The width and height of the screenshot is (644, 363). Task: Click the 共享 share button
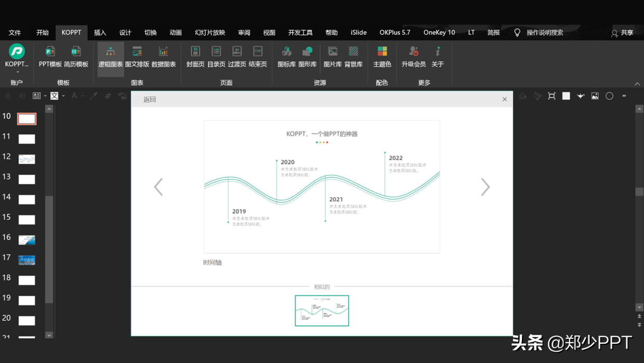point(622,33)
